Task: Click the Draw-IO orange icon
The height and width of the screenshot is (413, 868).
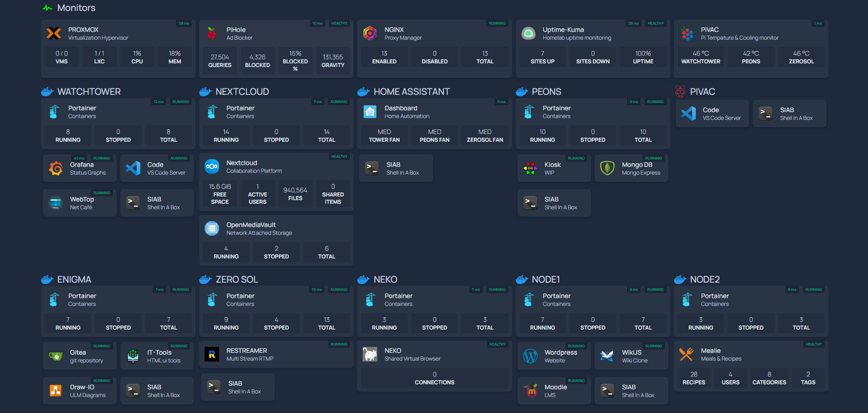Action: point(56,391)
